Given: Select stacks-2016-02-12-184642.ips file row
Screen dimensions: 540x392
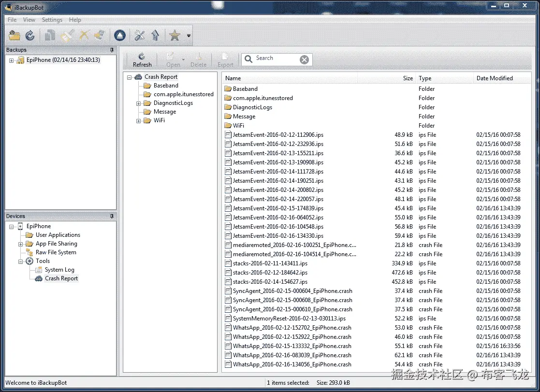Looking at the screenshot, I should point(375,273).
